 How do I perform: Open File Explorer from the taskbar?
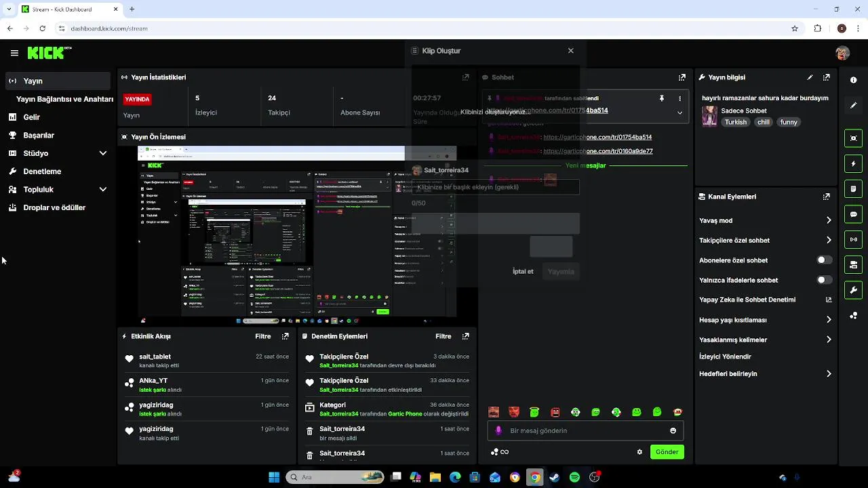[x=435, y=477]
